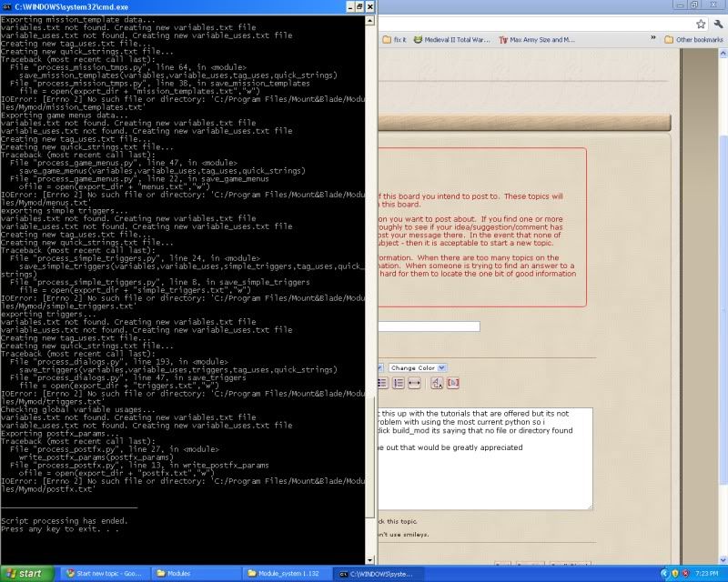Open the volume icon in the system tray
Screen dimensions: 728x582
665,574
